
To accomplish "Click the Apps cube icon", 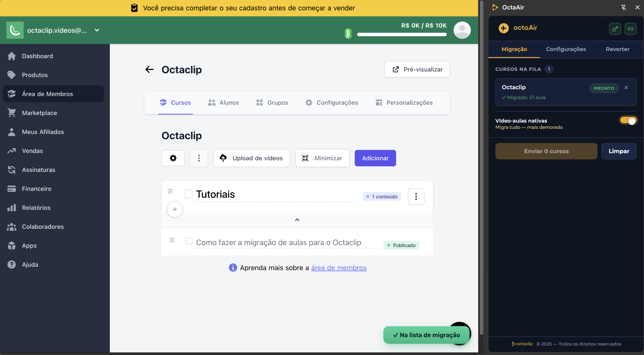I will click(12, 246).
